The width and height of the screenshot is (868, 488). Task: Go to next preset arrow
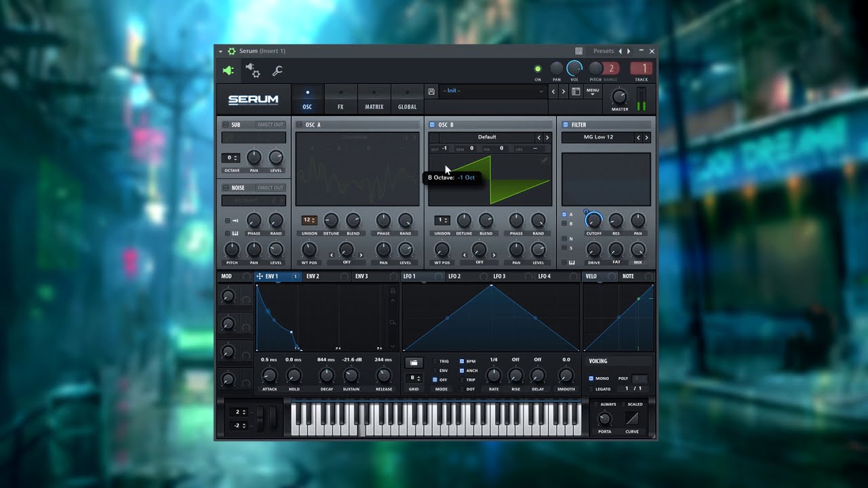pos(563,91)
